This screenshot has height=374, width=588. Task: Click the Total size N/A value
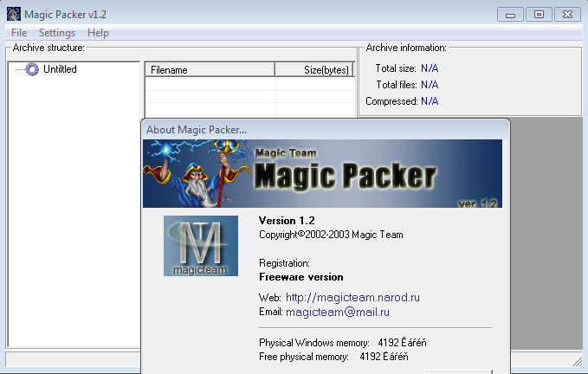(x=430, y=68)
